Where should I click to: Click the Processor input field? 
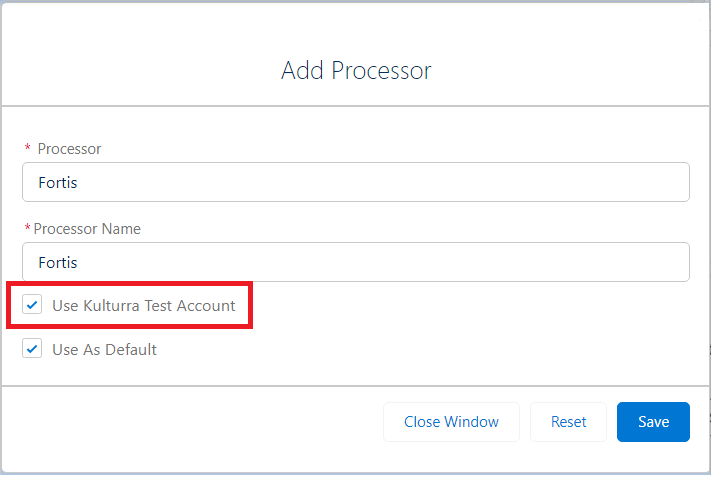(355, 182)
